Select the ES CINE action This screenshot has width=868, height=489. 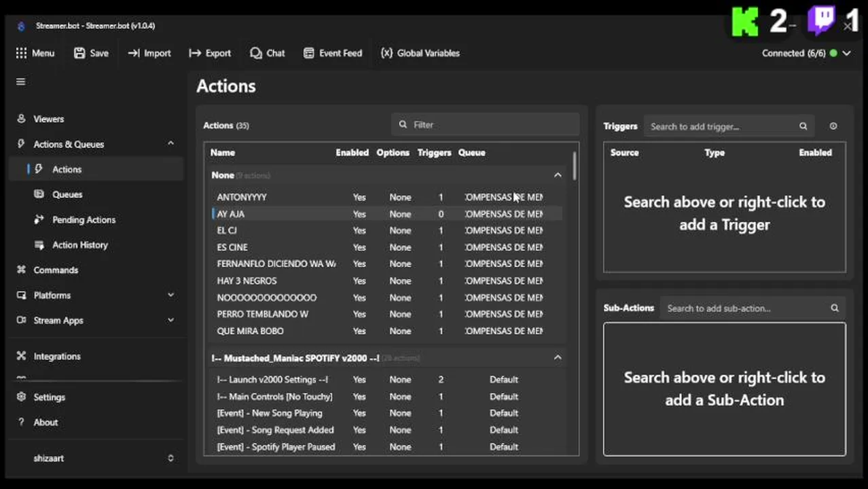(x=386, y=247)
